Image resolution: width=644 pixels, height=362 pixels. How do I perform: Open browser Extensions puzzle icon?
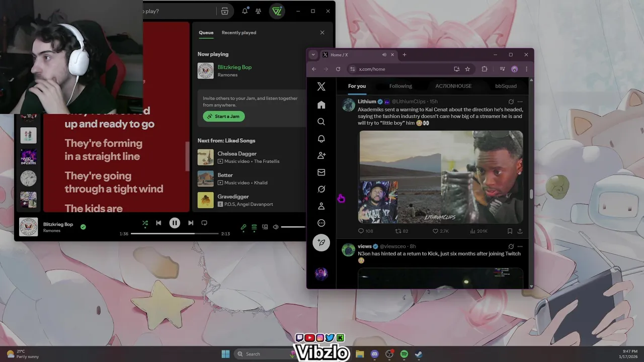pyautogui.click(x=485, y=69)
